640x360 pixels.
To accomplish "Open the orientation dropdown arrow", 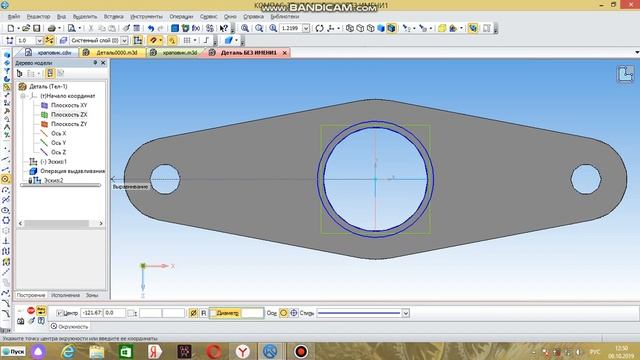I will pos(339,28).
